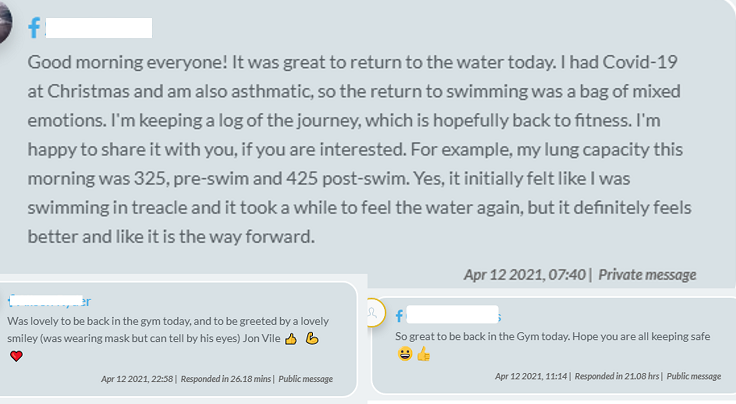
Task: Click 'Public message' label on the right reply
Action: pyautogui.click(x=693, y=376)
